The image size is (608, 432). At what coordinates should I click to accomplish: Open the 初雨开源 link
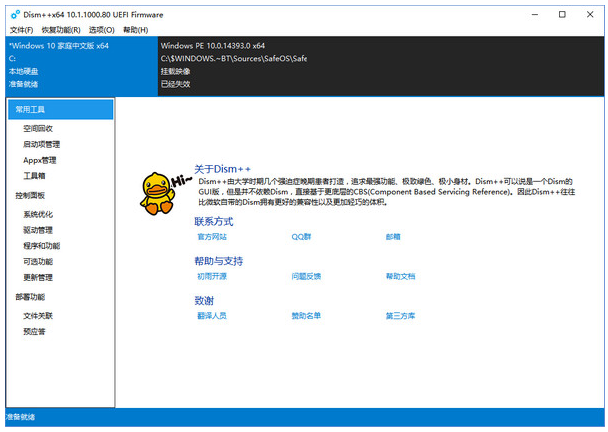[x=212, y=276]
